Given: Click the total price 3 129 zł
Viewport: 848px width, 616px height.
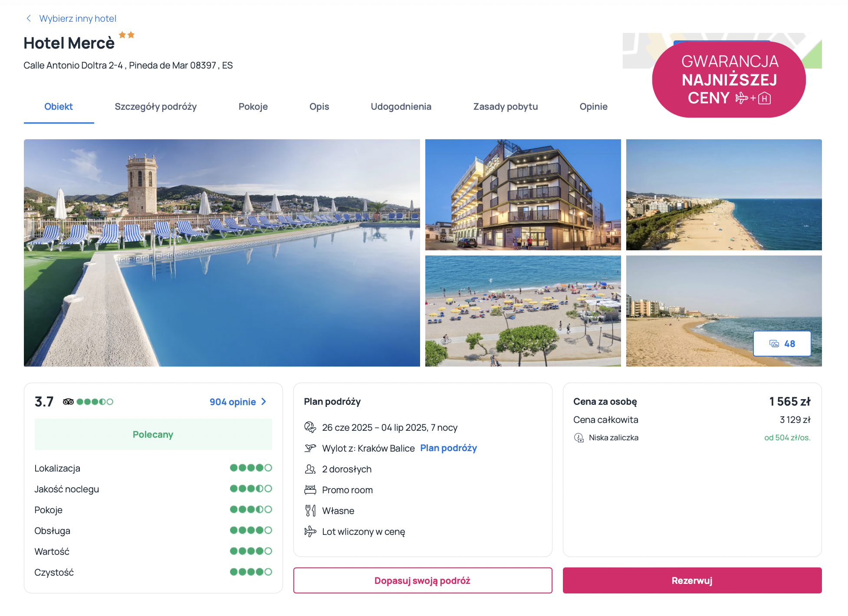Looking at the screenshot, I should (x=795, y=420).
